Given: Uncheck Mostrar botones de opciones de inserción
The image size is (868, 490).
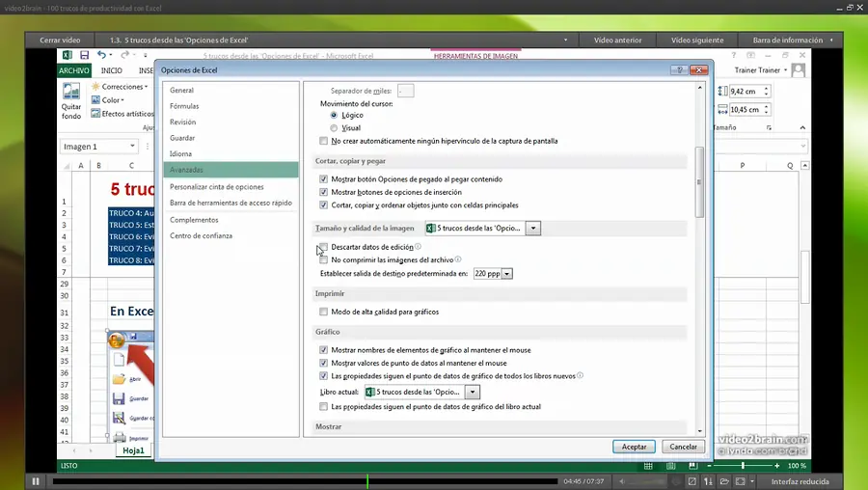Looking at the screenshot, I should click(323, 192).
